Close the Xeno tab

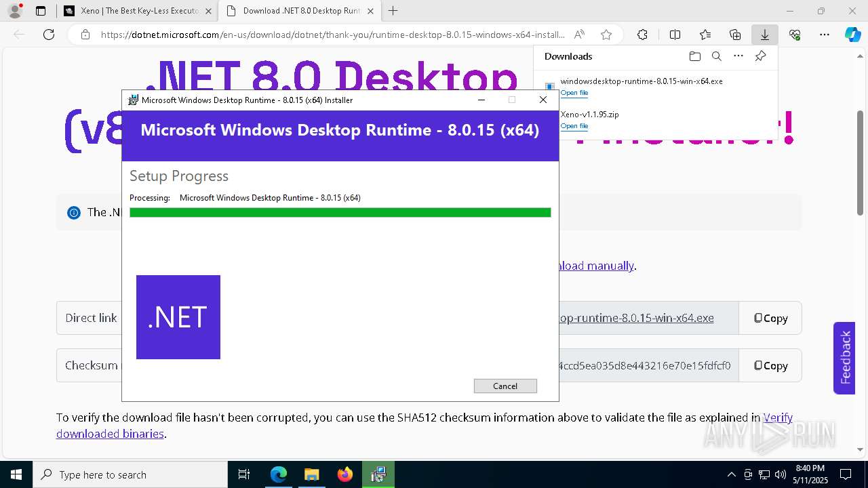tap(208, 11)
